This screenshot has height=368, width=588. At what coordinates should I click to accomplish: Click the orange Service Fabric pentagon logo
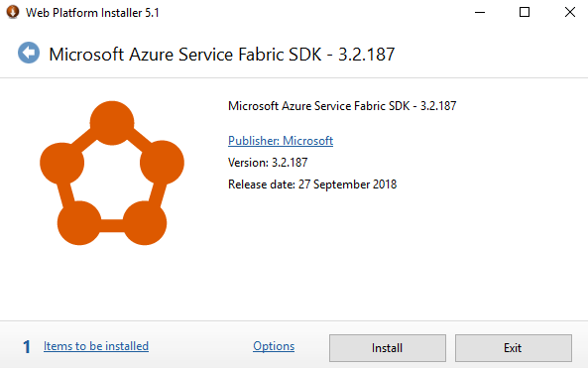pos(112,173)
